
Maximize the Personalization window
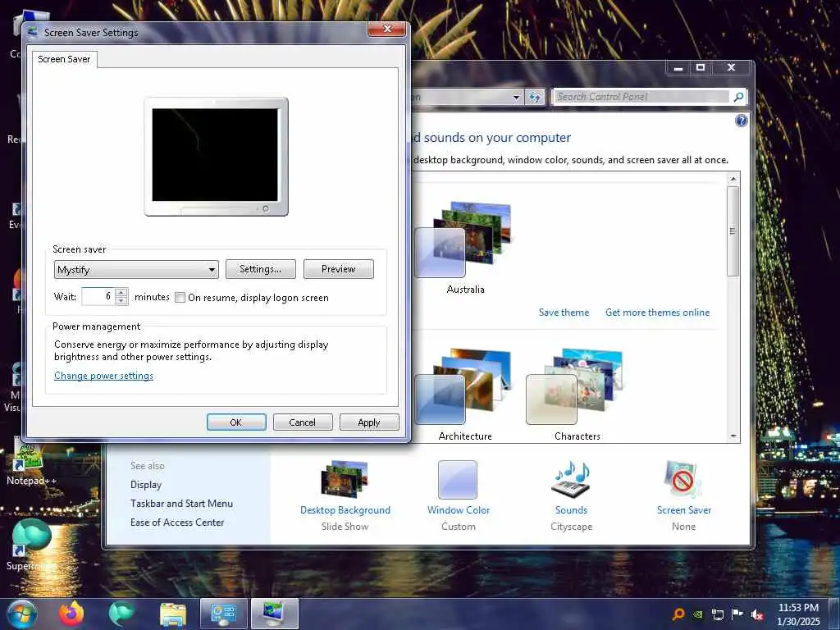701,67
